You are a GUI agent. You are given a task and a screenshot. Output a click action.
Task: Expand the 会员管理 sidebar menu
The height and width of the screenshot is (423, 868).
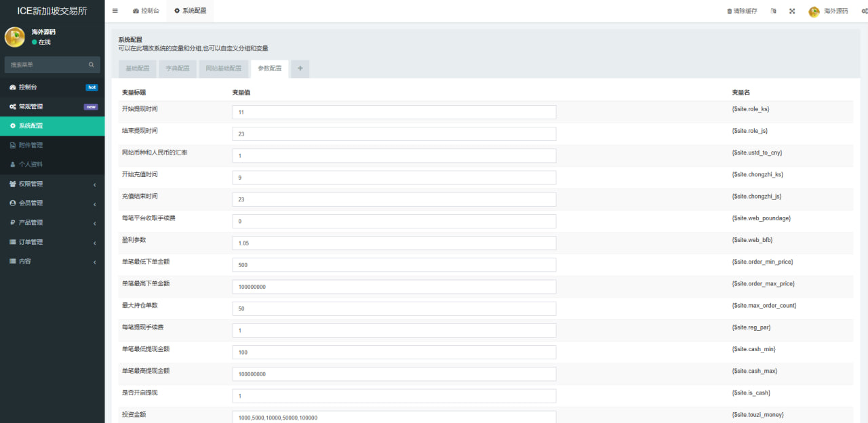click(x=52, y=203)
